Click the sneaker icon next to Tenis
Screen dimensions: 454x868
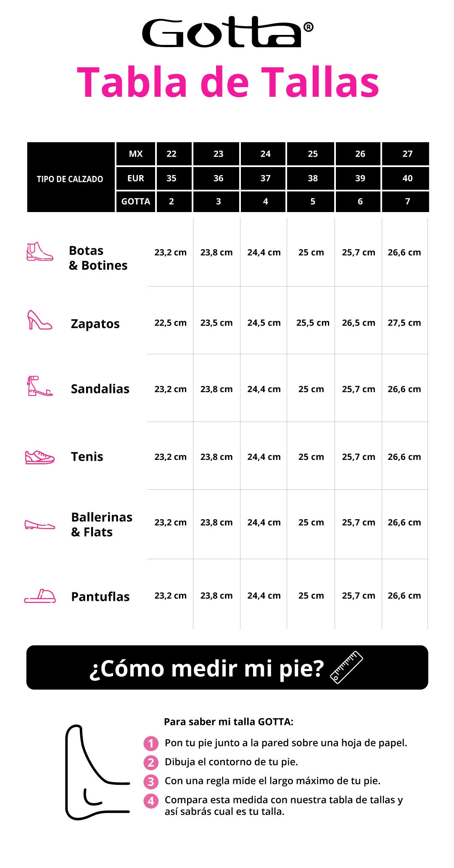pos(40,457)
